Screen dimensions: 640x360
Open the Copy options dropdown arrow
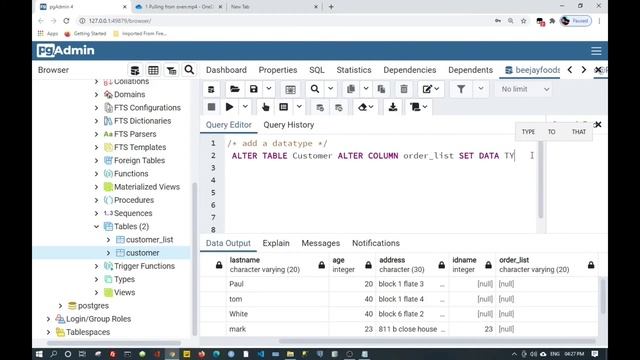(366, 89)
